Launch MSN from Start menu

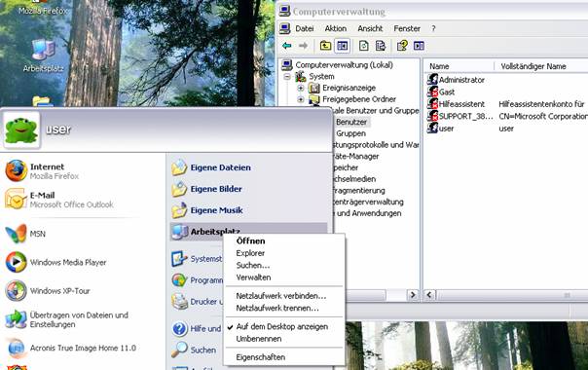25,234
